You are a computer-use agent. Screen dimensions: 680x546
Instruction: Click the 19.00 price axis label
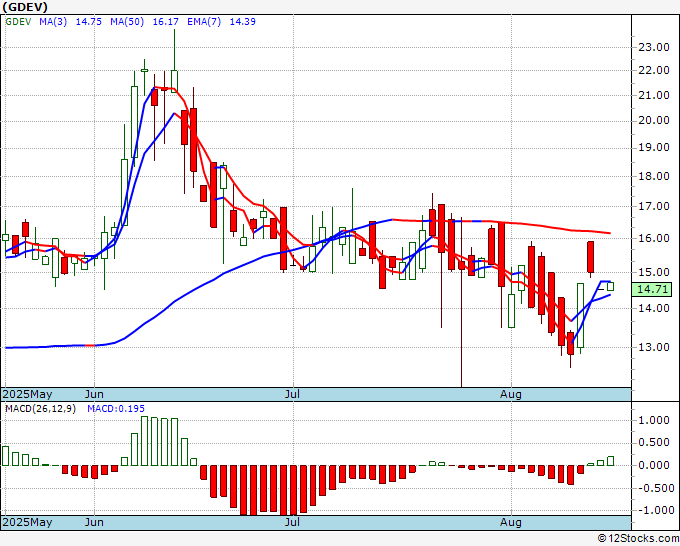pos(654,148)
